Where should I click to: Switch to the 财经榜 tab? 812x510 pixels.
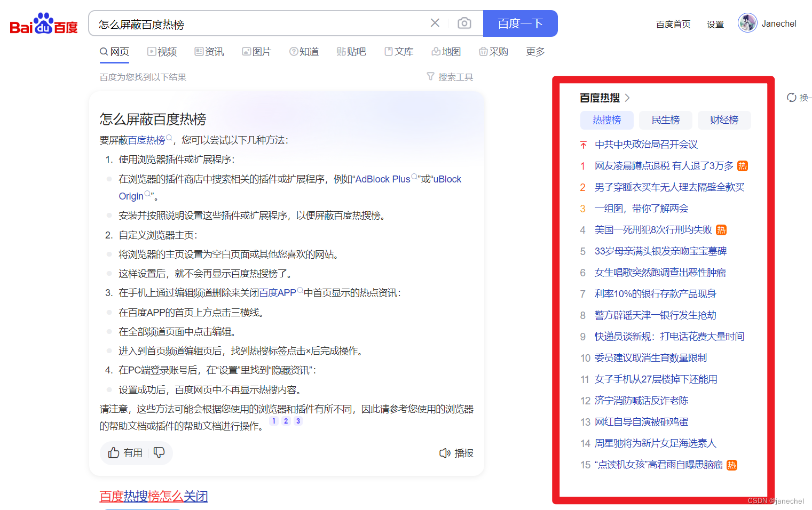click(x=724, y=120)
